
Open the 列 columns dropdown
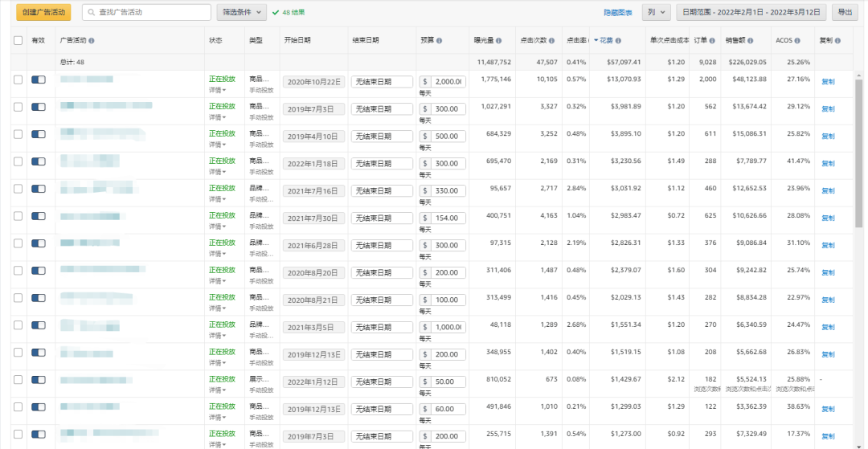tap(657, 13)
